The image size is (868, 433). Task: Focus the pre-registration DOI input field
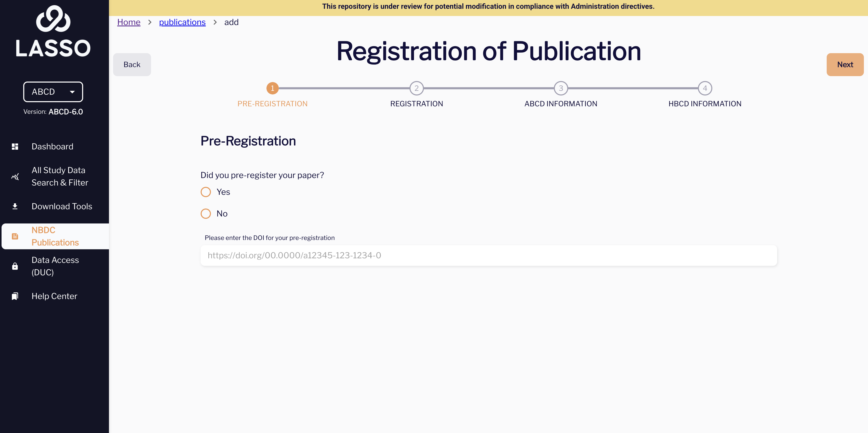488,255
